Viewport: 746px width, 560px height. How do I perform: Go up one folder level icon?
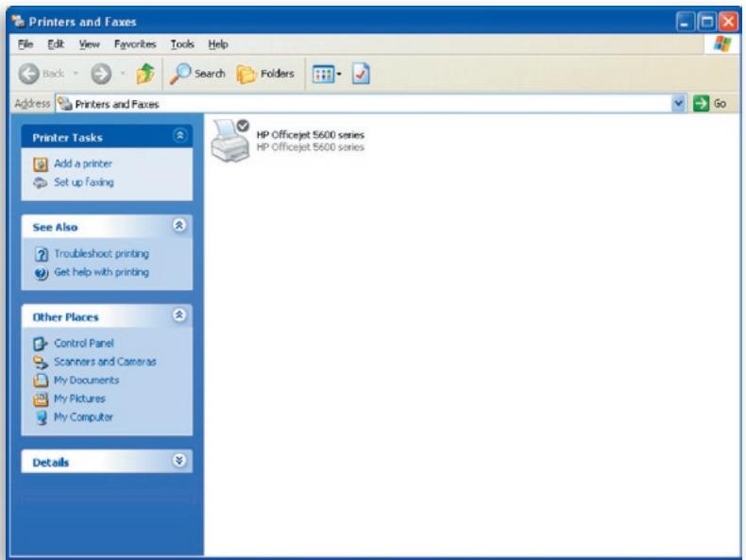coord(145,74)
